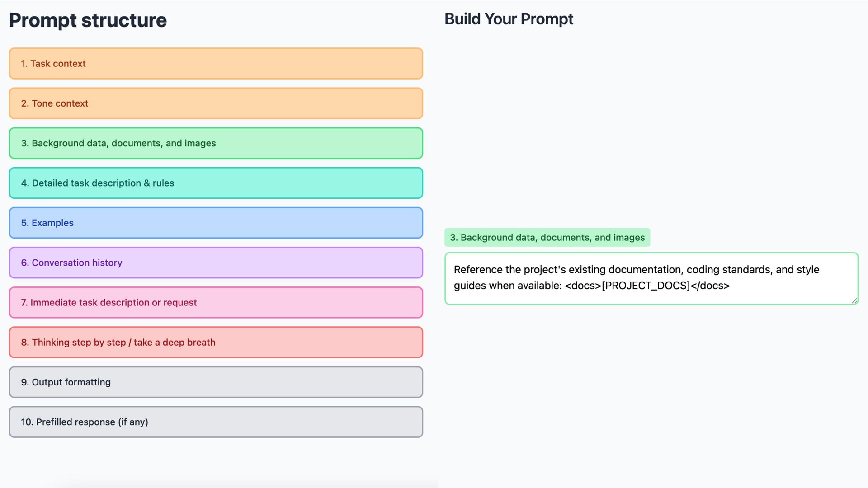Choose Detailed task description & rules block
868x488 pixels.
click(x=216, y=183)
